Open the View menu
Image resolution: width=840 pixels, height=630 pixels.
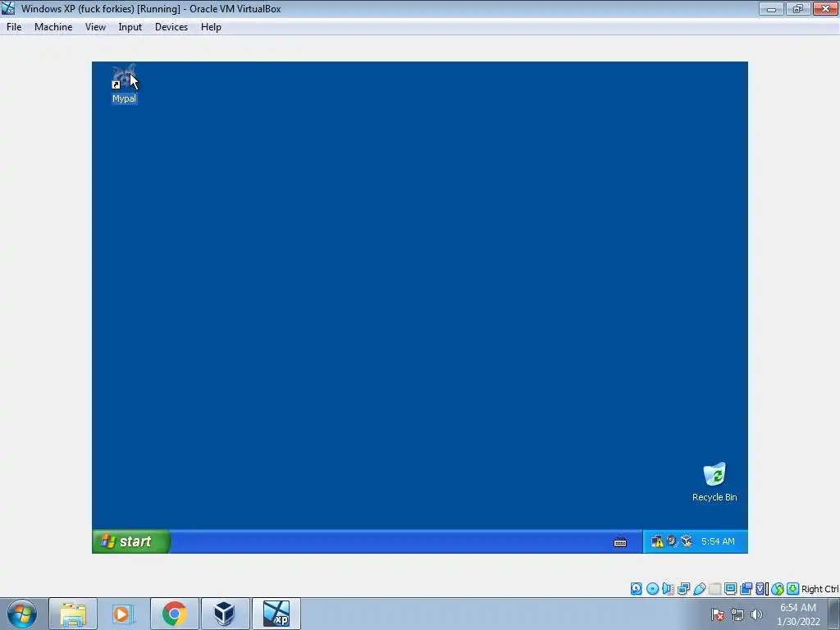click(x=95, y=27)
